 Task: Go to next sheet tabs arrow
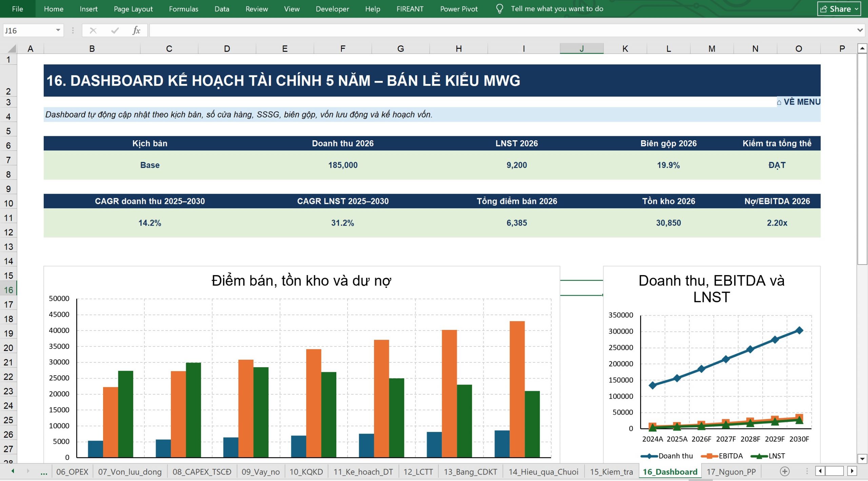coord(28,471)
